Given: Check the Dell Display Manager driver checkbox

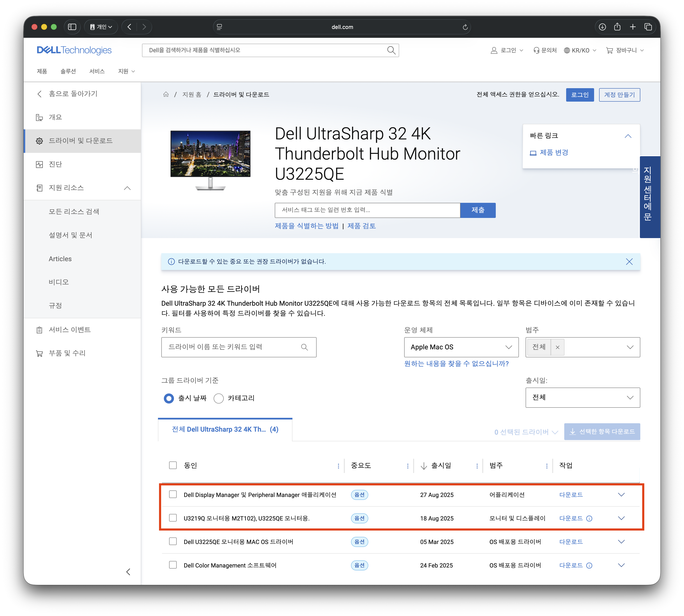Looking at the screenshot, I should [x=173, y=494].
